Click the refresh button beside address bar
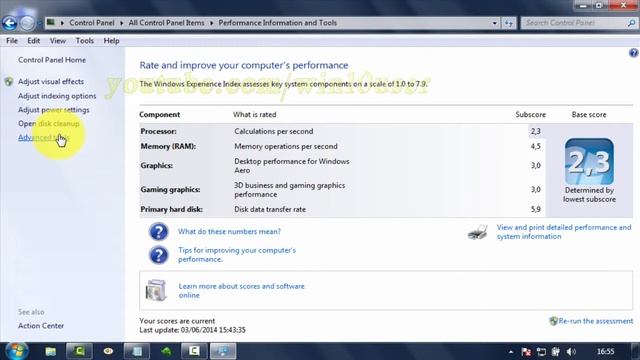640x360 pixels. 509,23
